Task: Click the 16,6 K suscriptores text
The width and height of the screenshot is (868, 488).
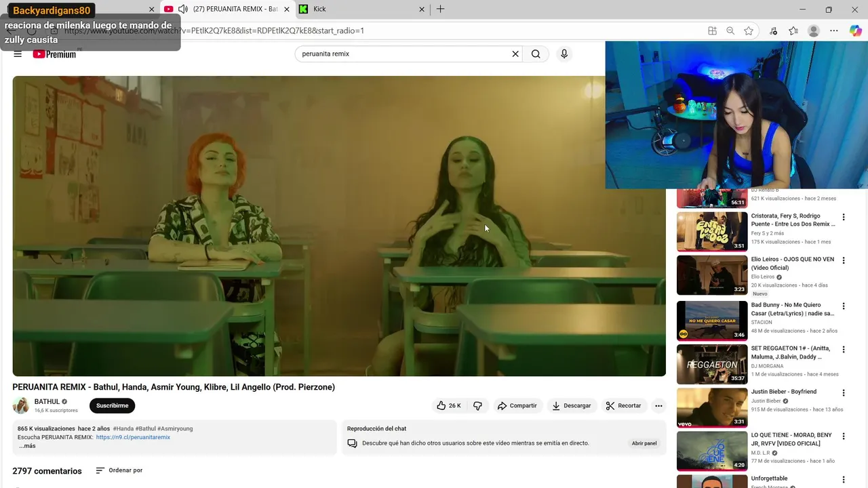Action: coord(56,411)
